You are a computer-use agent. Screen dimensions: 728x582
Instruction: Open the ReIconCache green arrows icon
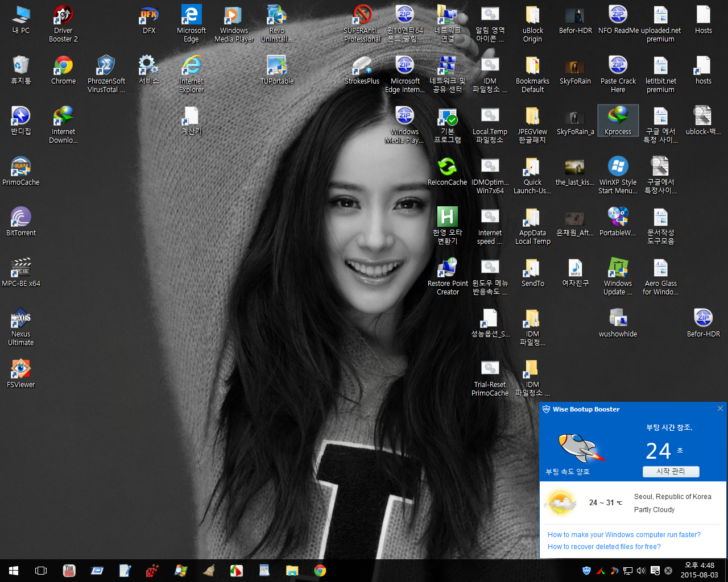tap(448, 172)
